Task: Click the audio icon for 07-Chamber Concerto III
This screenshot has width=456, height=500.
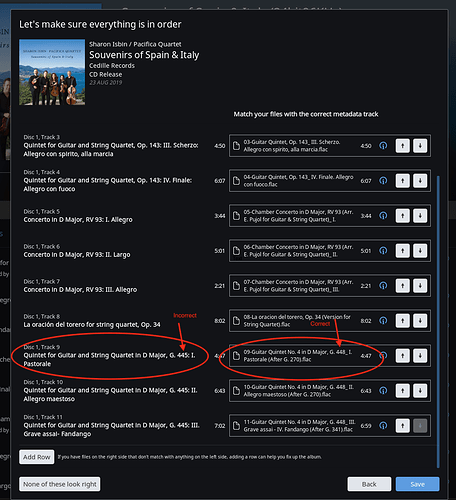Action: pos(383,286)
